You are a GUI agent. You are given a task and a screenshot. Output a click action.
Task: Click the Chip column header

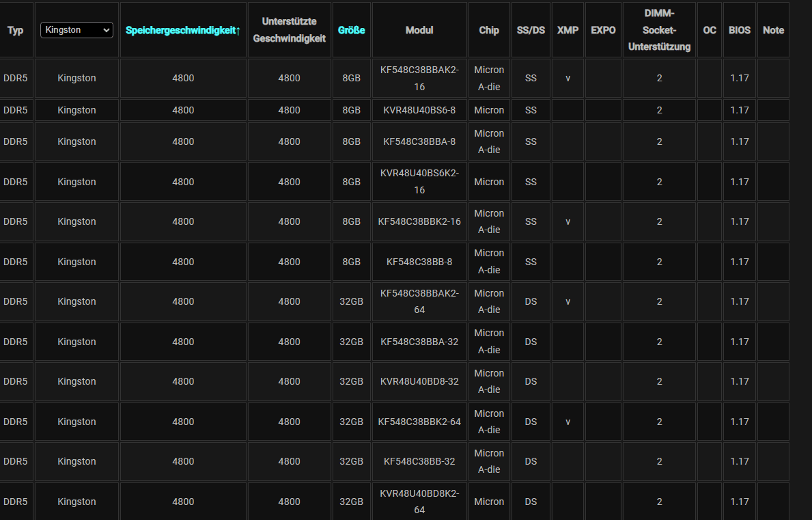pyautogui.click(x=489, y=31)
